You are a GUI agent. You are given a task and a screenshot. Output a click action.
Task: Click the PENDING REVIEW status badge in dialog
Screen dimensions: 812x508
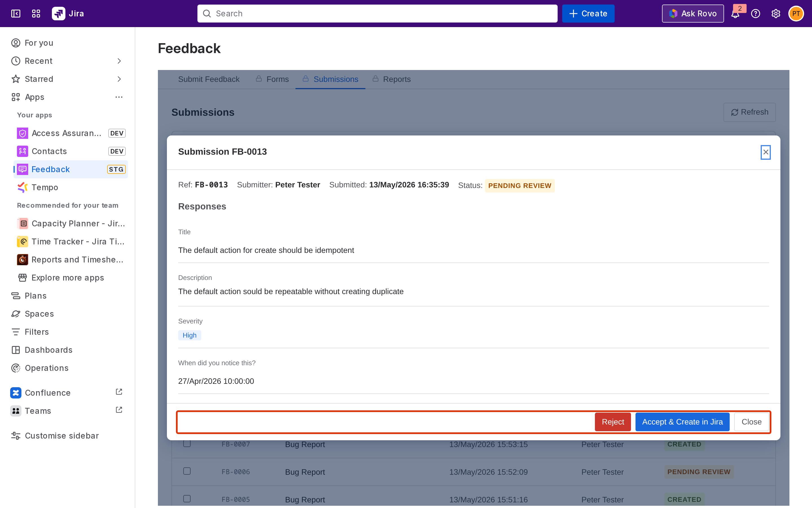[520, 185]
